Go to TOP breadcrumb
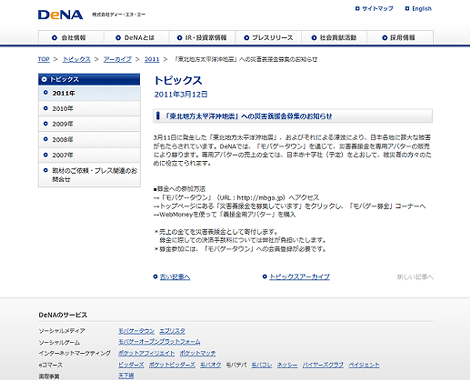 pyautogui.click(x=44, y=59)
